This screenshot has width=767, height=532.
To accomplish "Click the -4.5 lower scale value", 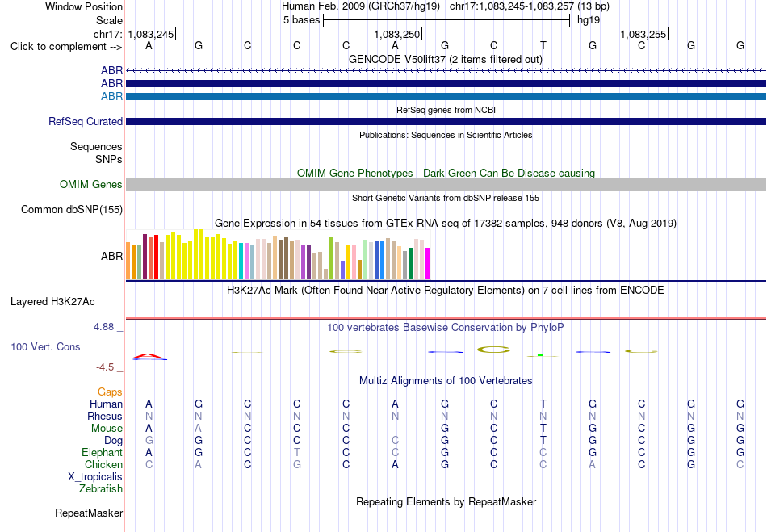I will tap(105, 367).
